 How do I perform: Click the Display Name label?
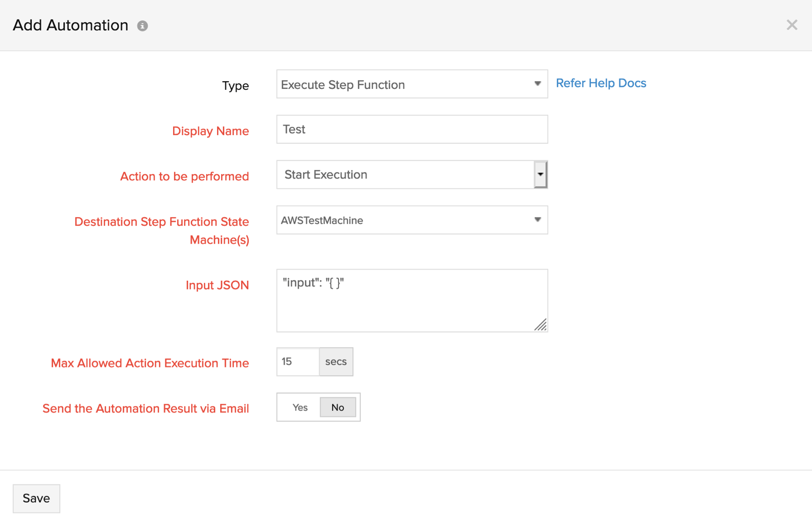(211, 131)
